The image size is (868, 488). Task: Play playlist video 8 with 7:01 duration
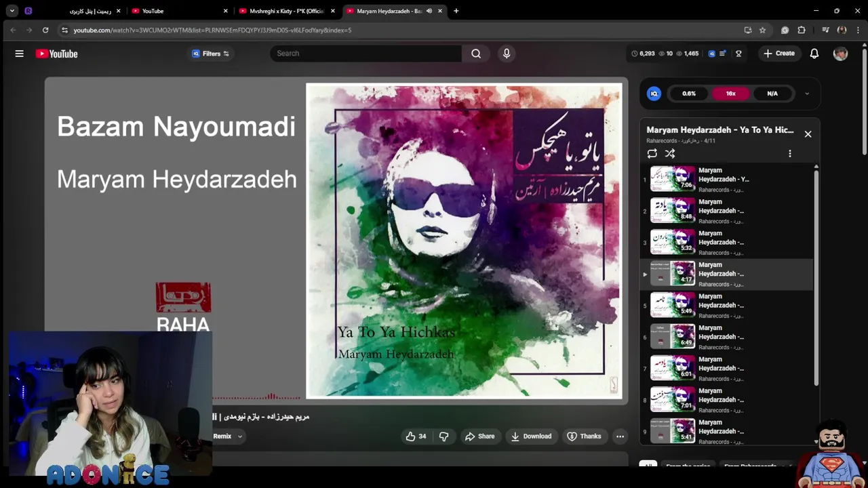pos(727,400)
